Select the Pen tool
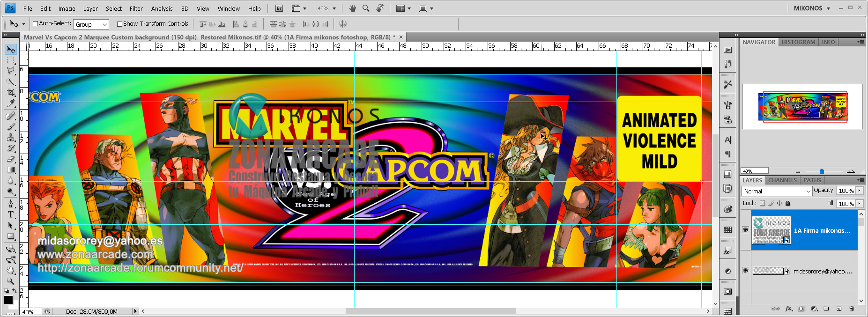This screenshot has height=317, width=868. tap(10, 204)
